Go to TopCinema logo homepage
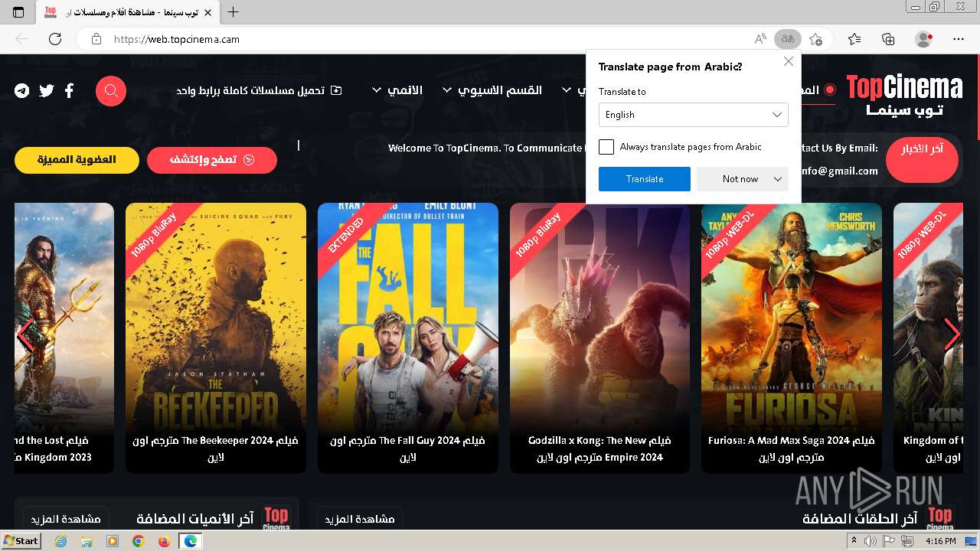The image size is (980, 551). (904, 95)
